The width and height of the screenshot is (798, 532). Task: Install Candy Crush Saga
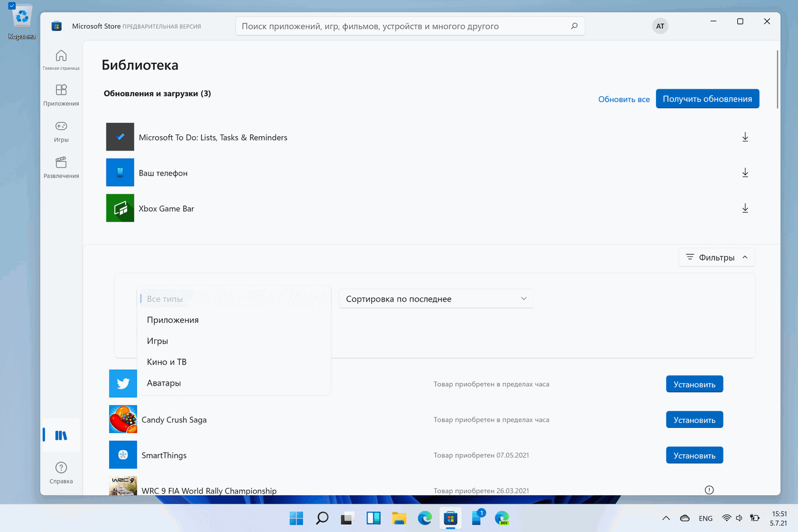point(694,420)
